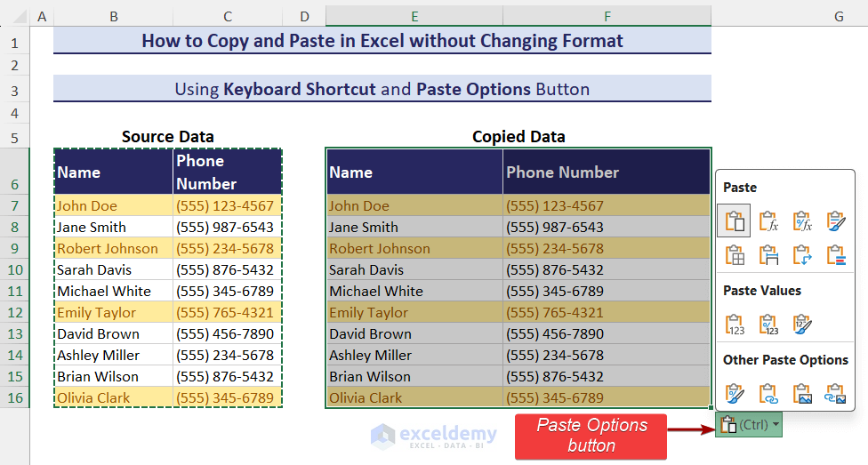Choose the paste Formulas icon
The width and height of the screenshot is (868, 465).
tap(768, 220)
